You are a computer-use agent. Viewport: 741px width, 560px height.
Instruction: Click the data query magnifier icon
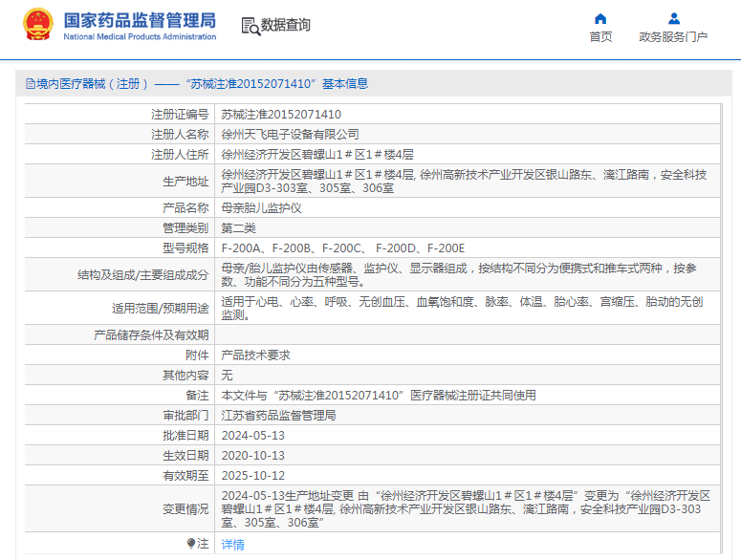(251, 26)
